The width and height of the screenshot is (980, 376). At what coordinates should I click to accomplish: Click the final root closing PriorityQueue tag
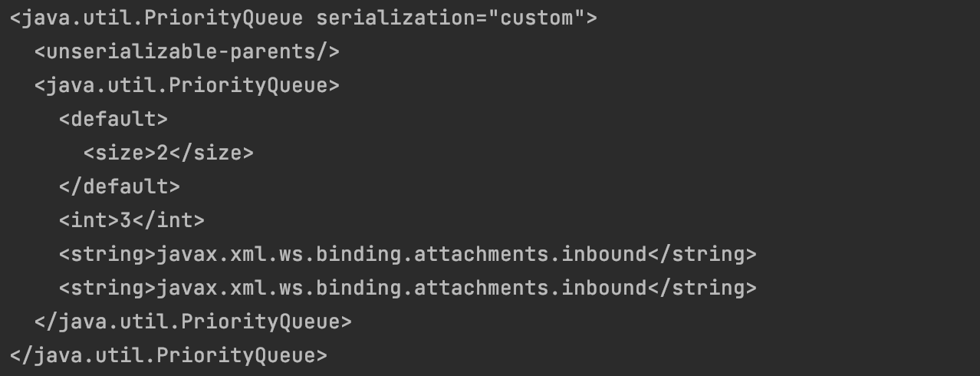click(168, 355)
